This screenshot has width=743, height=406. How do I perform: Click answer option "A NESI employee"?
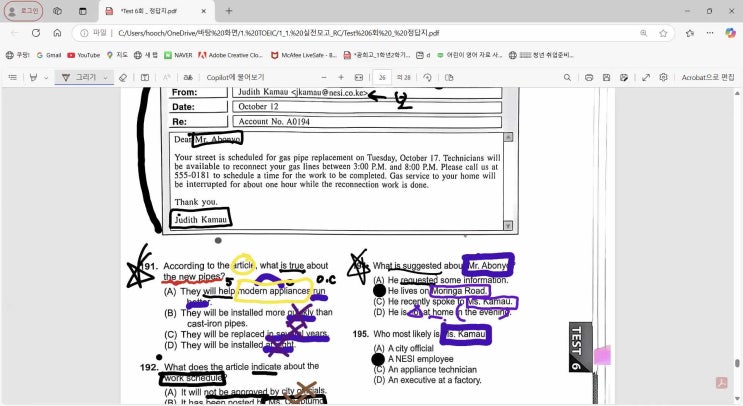420,359
